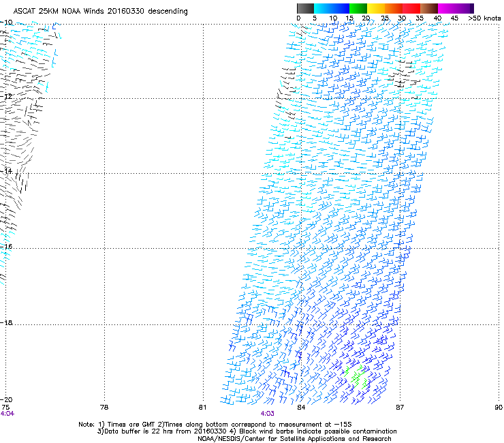Click the red 30-35 knots legend segment

pyautogui.click(x=411, y=8)
